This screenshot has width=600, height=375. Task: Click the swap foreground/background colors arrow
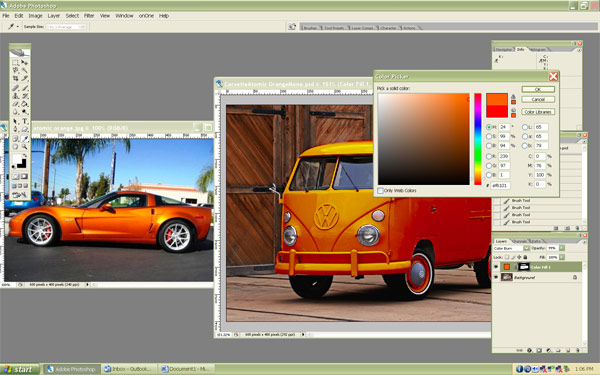coord(24,156)
